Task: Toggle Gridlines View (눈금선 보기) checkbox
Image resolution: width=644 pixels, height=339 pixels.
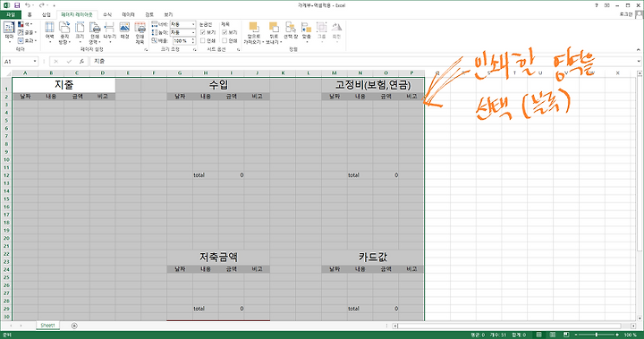Action: (x=202, y=32)
